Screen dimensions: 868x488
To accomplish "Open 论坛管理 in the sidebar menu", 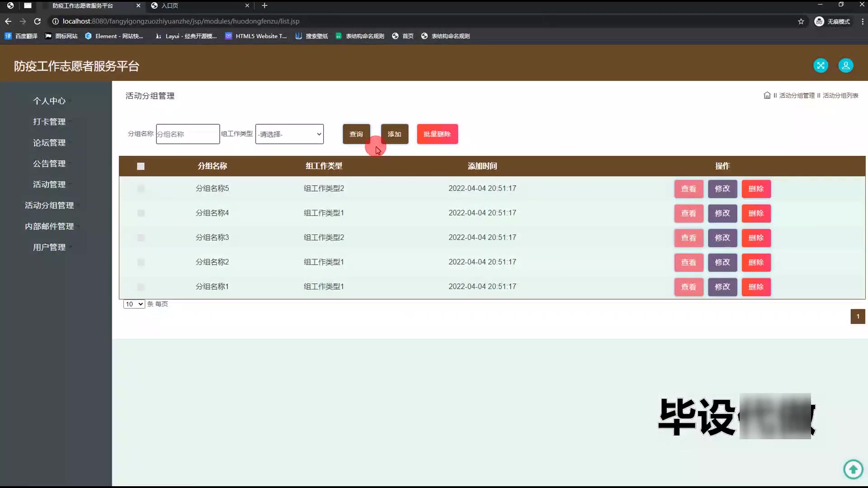I will tap(49, 143).
